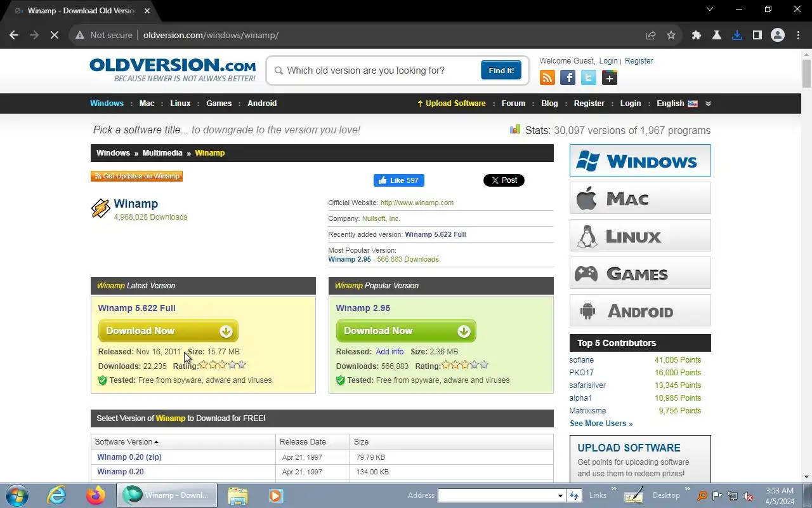Select the Android nav menu item
Image resolution: width=812 pixels, height=508 pixels.
coord(262,104)
